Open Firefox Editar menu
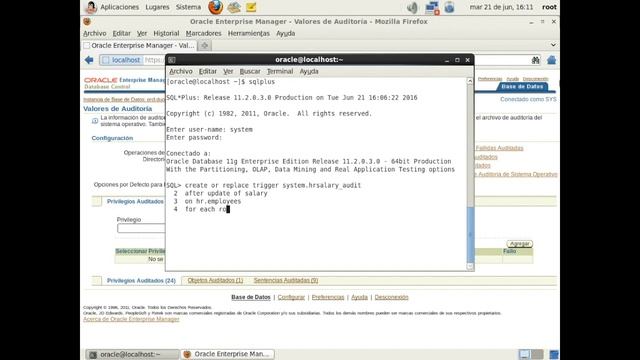 [122, 33]
